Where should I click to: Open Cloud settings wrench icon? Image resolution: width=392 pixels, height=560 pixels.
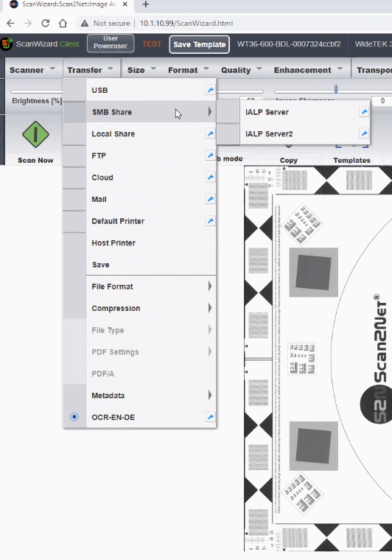[x=210, y=177]
